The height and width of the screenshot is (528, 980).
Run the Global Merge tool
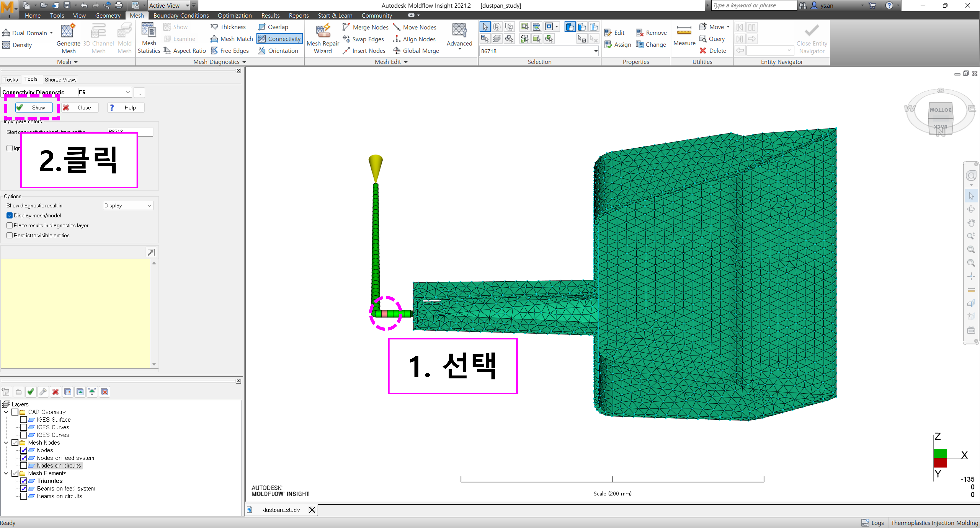point(416,51)
